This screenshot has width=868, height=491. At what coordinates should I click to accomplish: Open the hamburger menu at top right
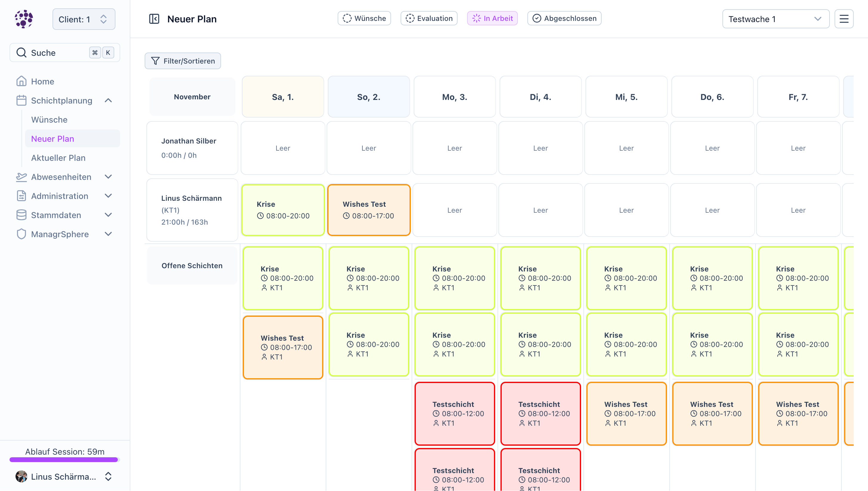coord(844,19)
